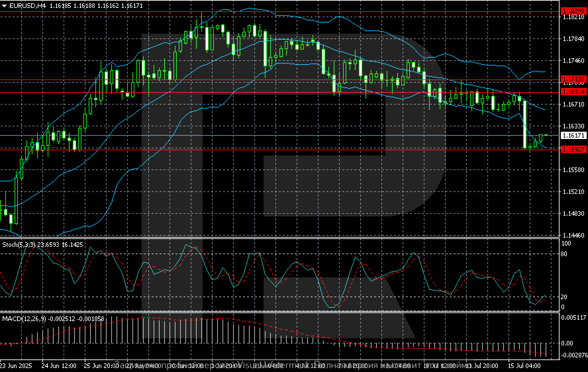The image size is (588, 372).
Task: Click the 23 Jun 2025 date label
Action: pos(16,366)
